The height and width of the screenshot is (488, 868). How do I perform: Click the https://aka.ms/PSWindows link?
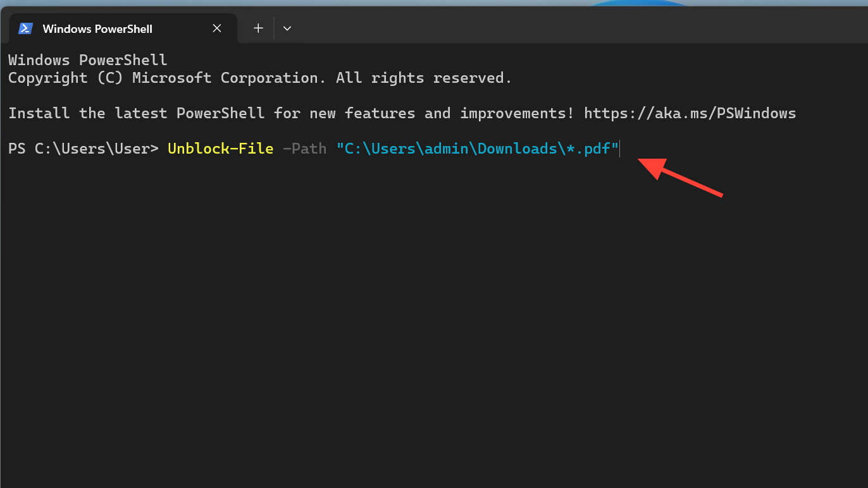click(x=690, y=113)
